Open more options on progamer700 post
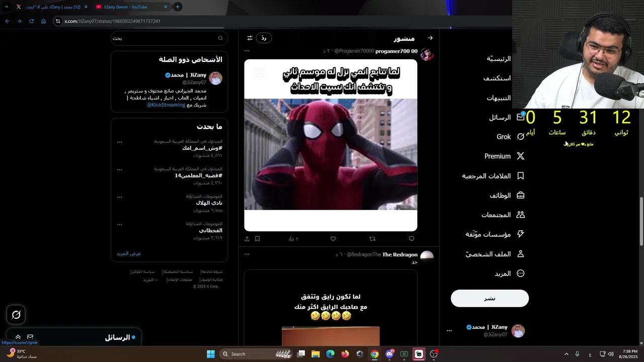644x362 pixels. coord(247,51)
